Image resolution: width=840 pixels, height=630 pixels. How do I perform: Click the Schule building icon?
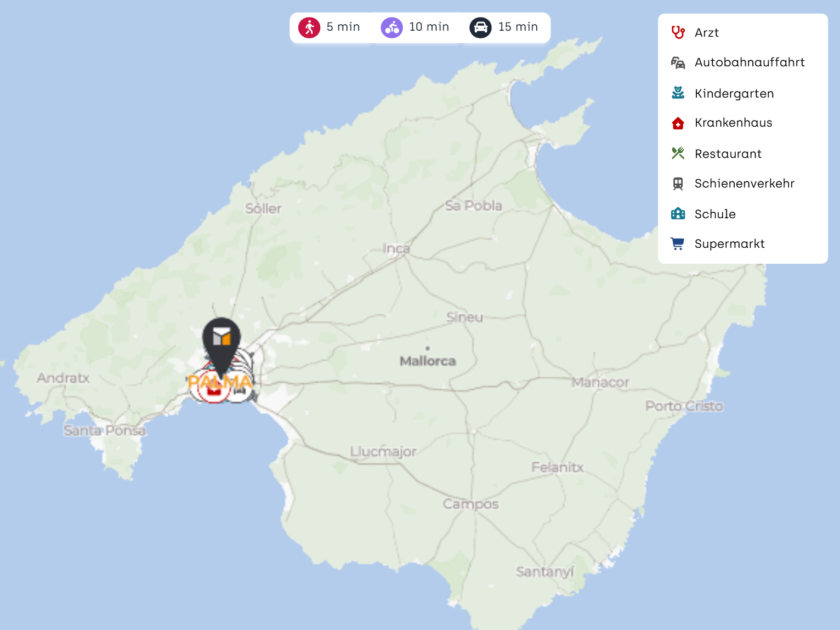[678, 214]
